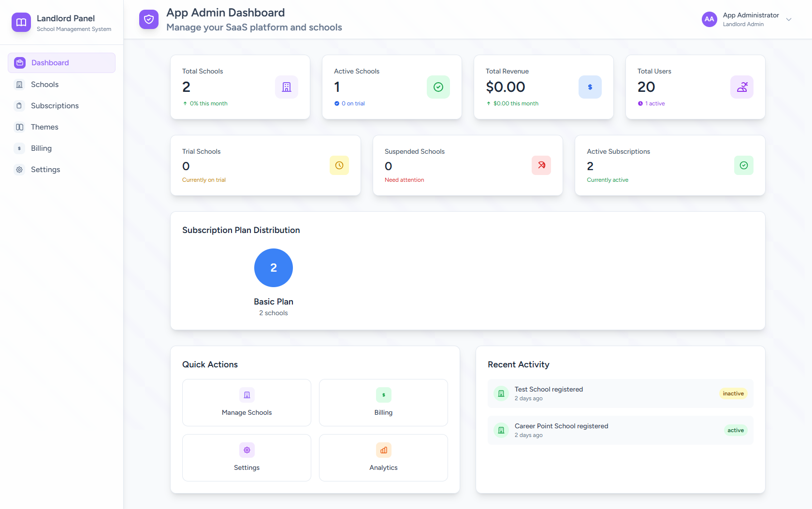Viewport: 812px width, 509px height.
Task: Click the Total Revenue dollar icon
Action: click(590, 87)
